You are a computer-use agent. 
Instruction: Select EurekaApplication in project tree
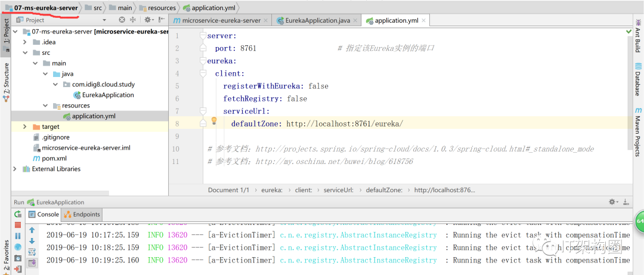(104, 95)
